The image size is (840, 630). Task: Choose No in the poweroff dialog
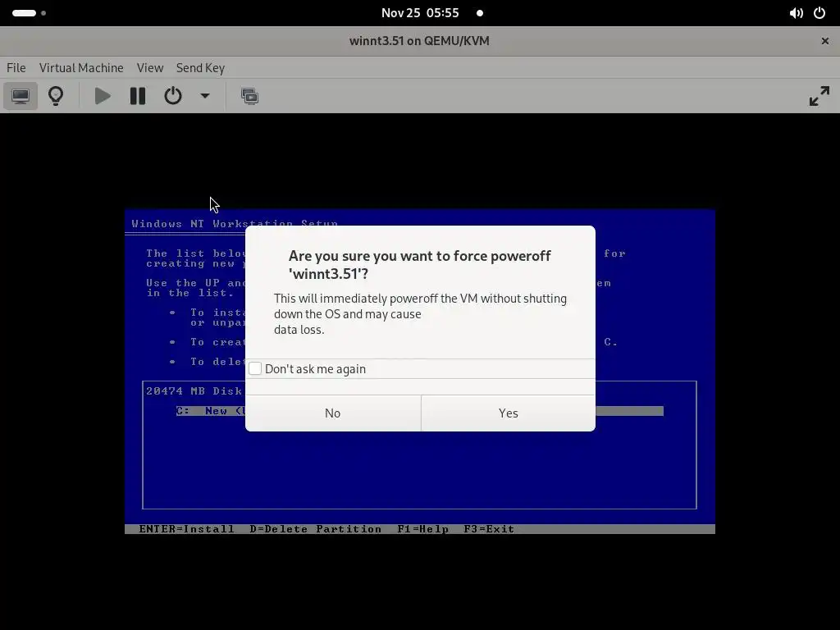[x=333, y=413]
